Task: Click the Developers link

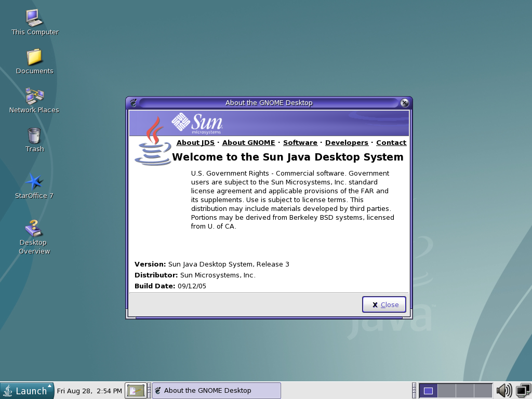Action: pos(347,143)
